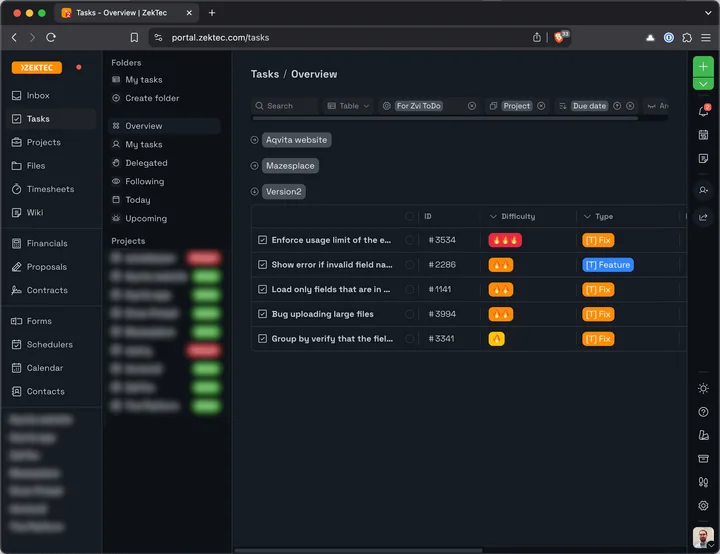Viewport: 720px width, 554px height.
Task: Open Schedulers in the sidebar
Action: click(50, 345)
